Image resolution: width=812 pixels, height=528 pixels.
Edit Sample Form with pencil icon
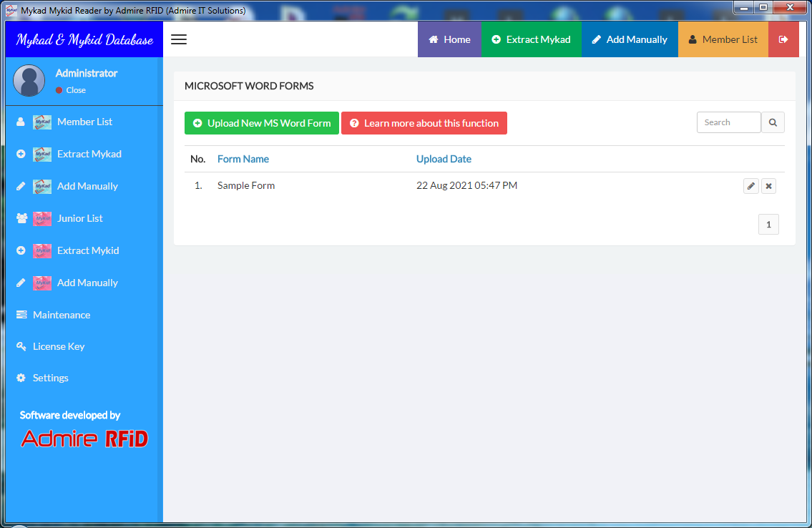pyautogui.click(x=750, y=186)
